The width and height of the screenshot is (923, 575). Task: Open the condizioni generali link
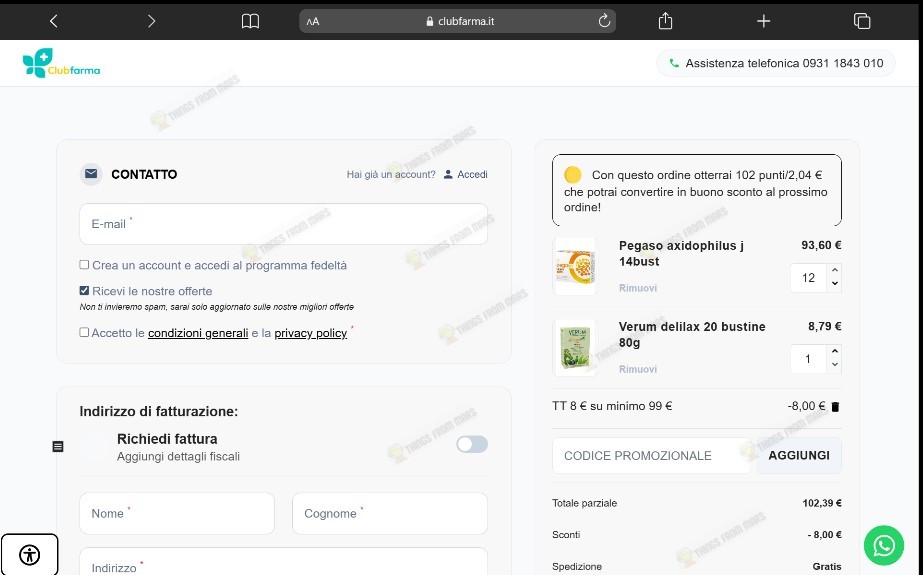(x=198, y=333)
